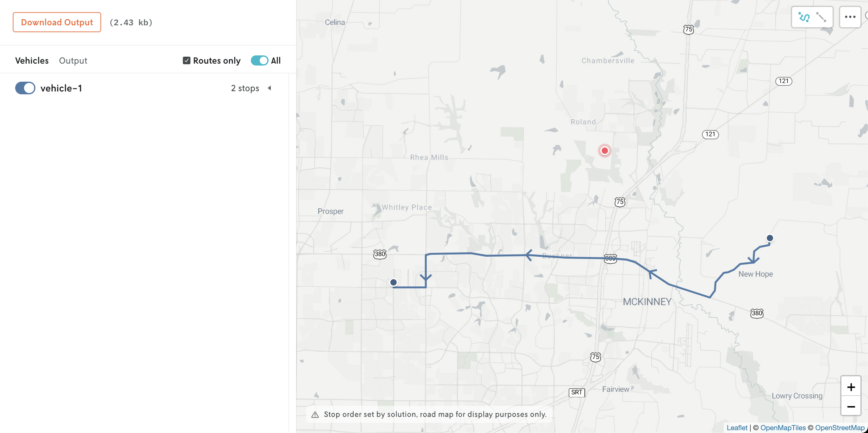Switch to the Vehicles tab

pos(32,60)
